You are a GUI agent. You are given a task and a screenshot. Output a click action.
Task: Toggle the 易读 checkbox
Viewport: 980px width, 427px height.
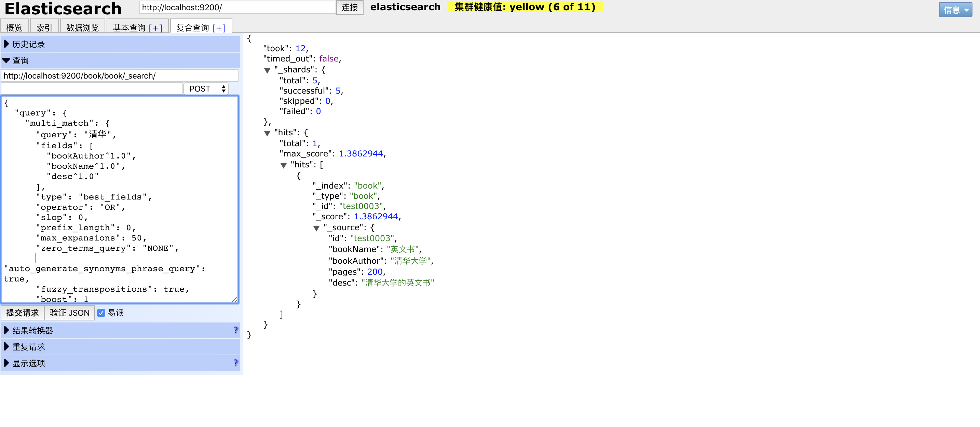click(101, 313)
